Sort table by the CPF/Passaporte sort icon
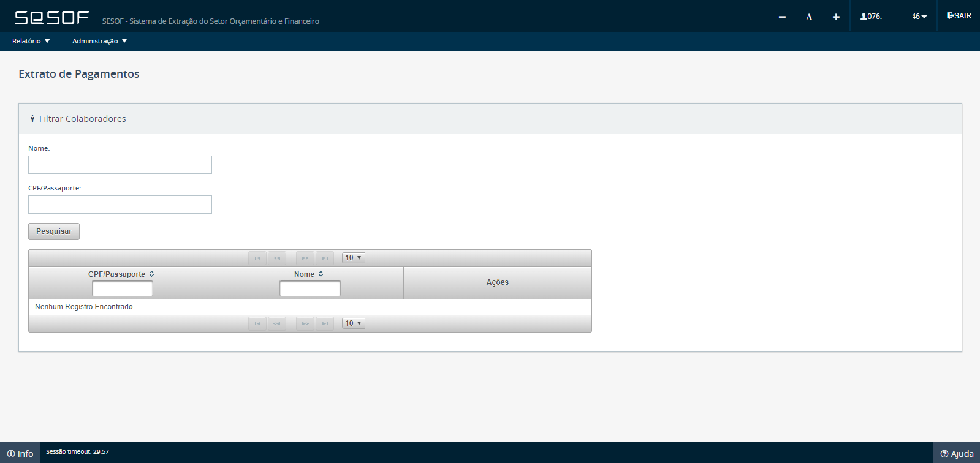Screen dimensions: 980x463 coord(151,274)
